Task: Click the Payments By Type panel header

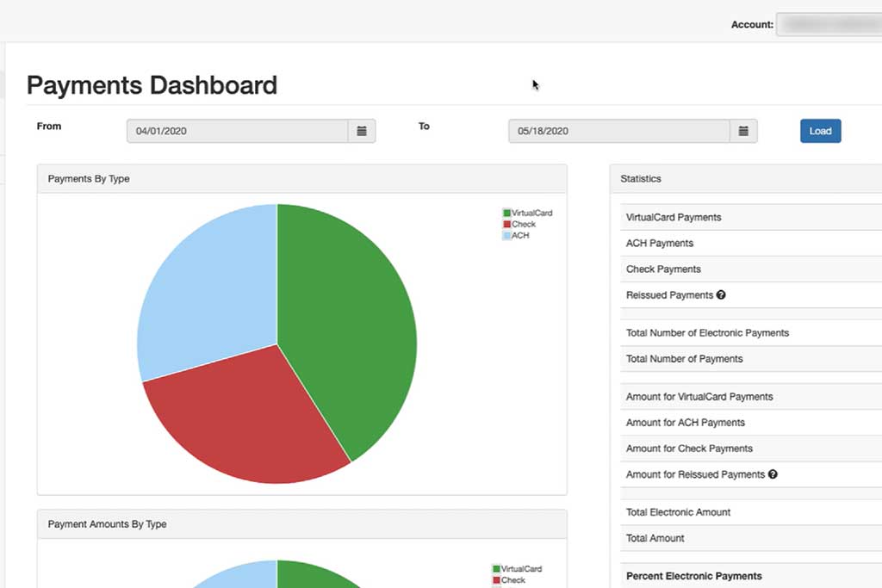Action: (302, 179)
